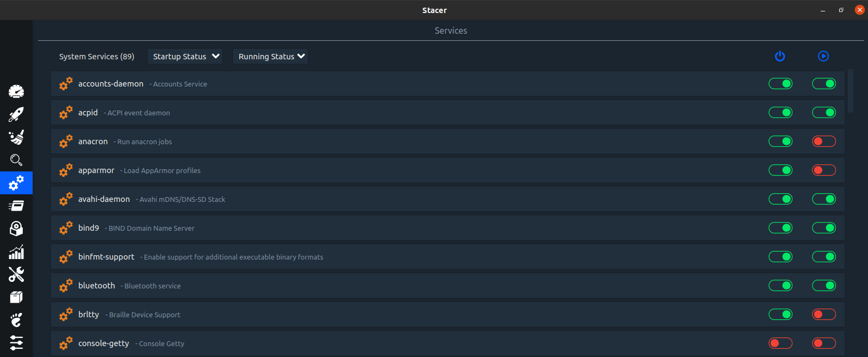Turn off apparmor startup toggle
This screenshot has height=357, width=868.
tap(780, 170)
